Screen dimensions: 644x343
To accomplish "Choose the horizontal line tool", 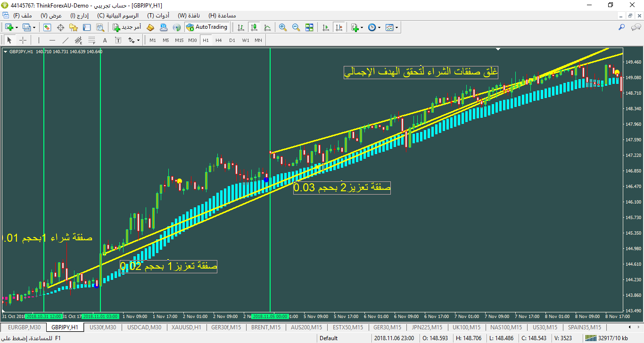I will (x=52, y=40).
